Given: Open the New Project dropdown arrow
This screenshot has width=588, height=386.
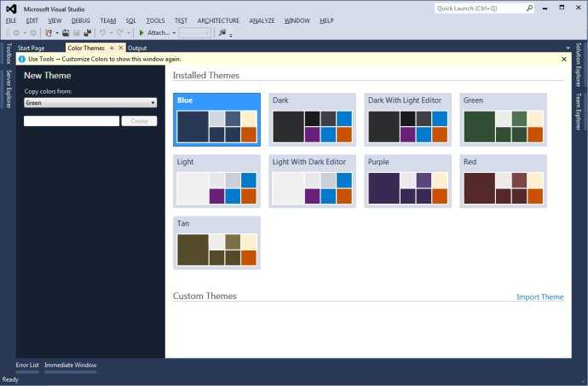Looking at the screenshot, I should (x=57, y=33).
